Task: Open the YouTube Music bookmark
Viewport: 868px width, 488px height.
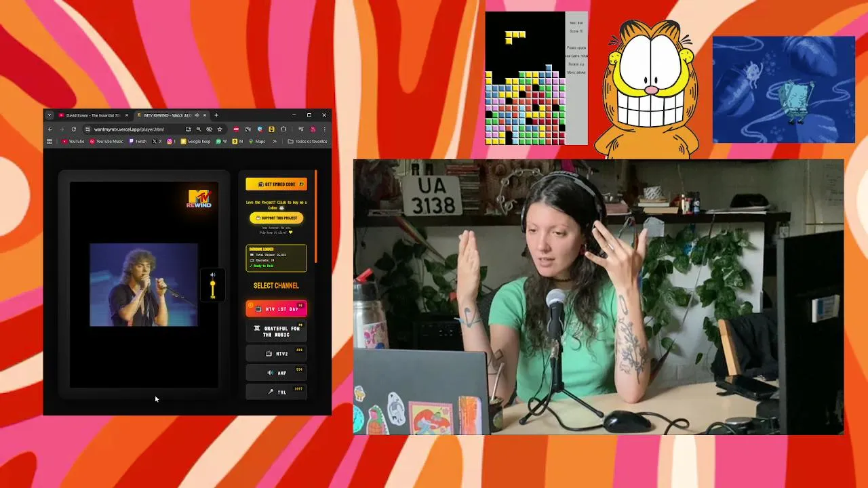Action: coord(106,142)
